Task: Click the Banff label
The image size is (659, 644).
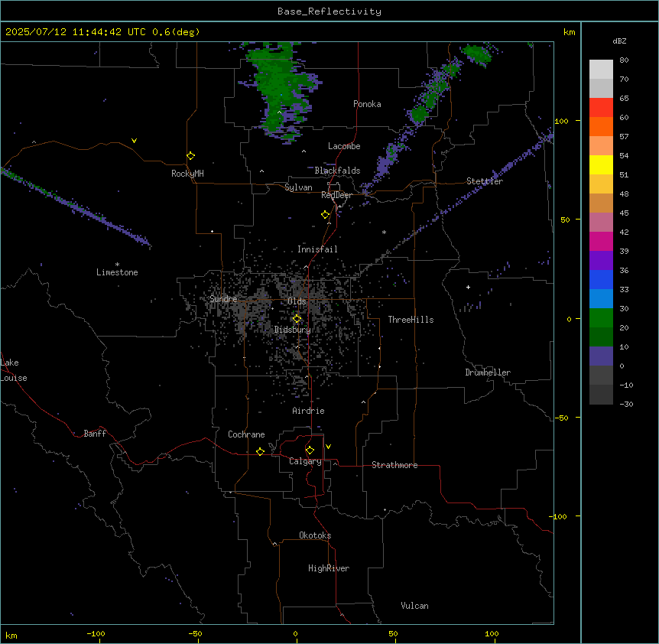Action: point(95,434)
